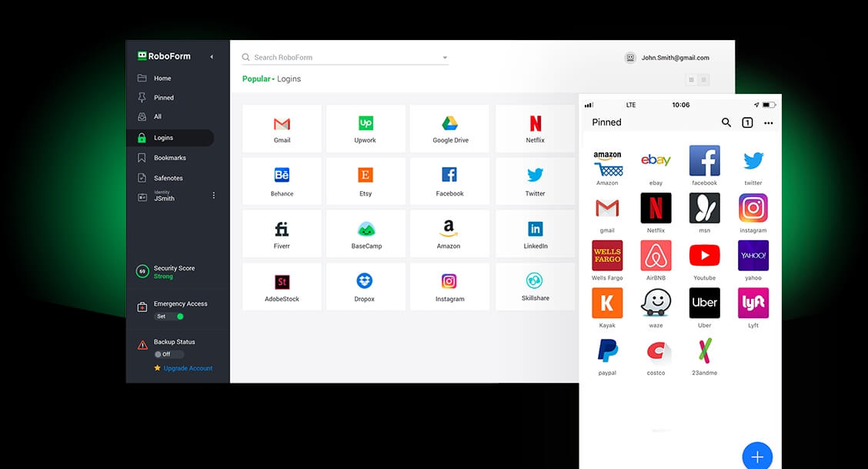Open the Netflix login tile in desktop window
This screenshot has width=868, height=469.
click(x=536, y=129)
